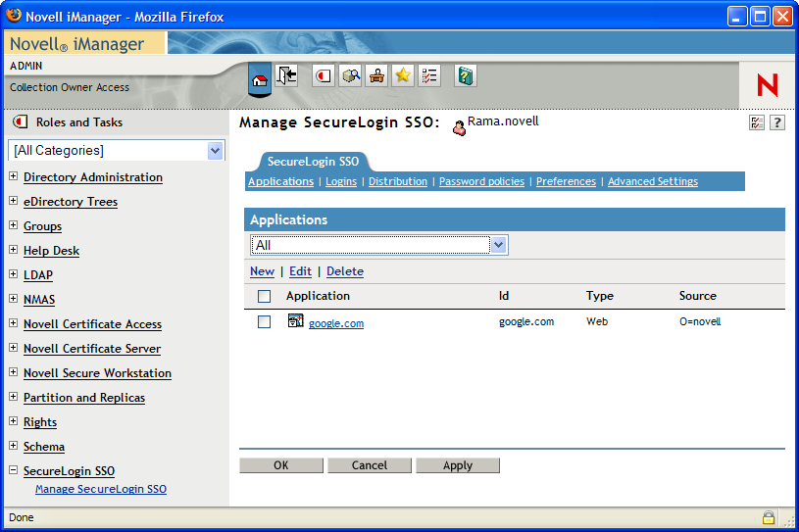This screenshot has height=532, width=799.
Task: Switch to Preferences sub-tab
Action: (566, 182)
